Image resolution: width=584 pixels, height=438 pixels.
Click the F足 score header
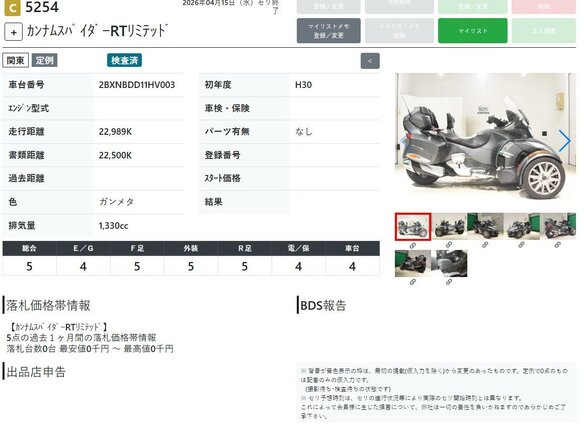pyautogui.click(x=137, y=248)
